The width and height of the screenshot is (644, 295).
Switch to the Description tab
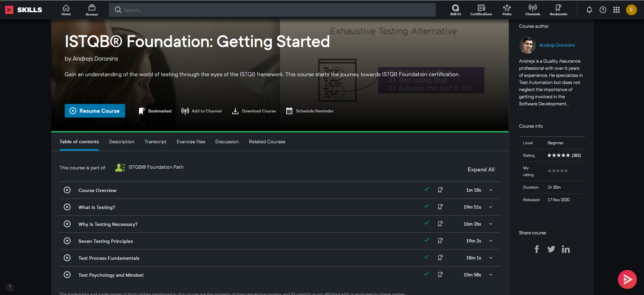pos(122,142)
